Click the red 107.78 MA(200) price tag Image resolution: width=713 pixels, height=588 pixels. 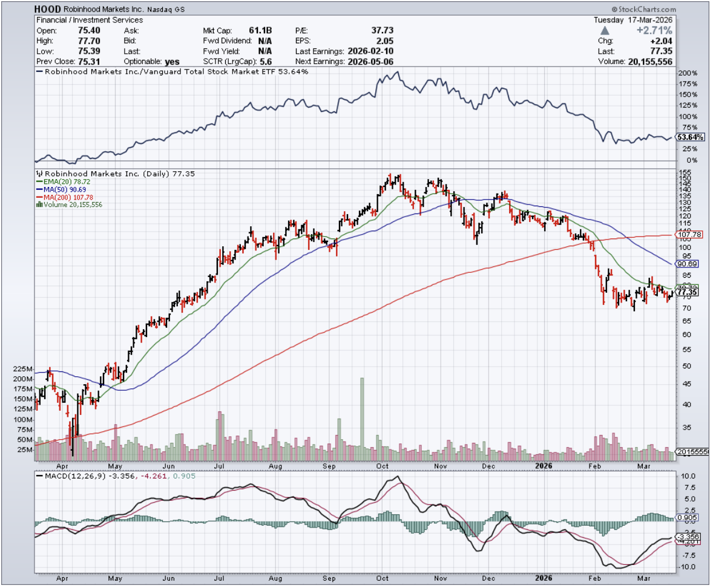(687, 235)
